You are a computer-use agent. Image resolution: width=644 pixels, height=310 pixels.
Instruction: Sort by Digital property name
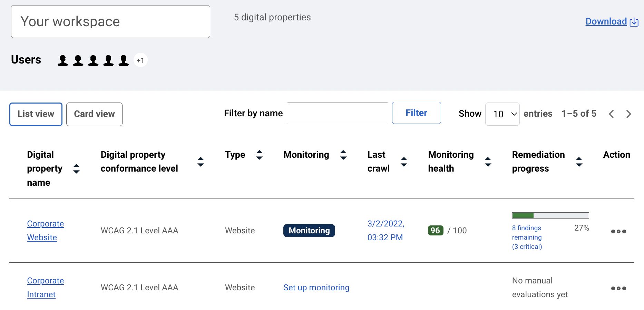coord(77,169)
